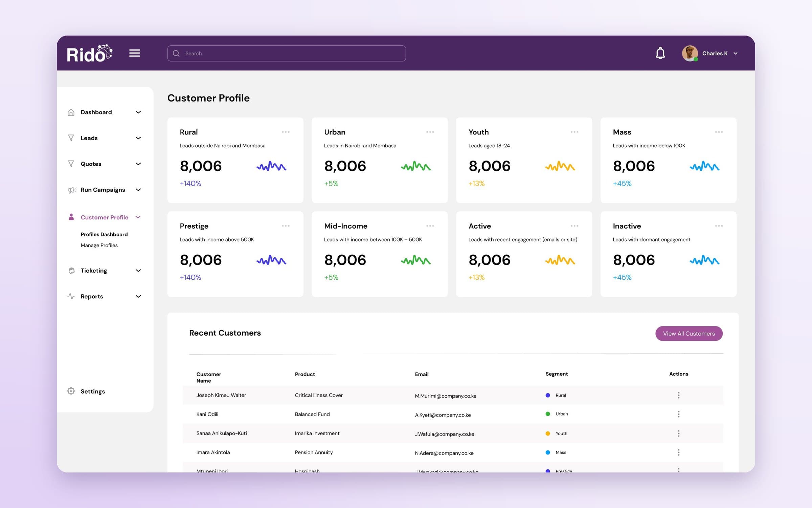
Task: Open the Mass card three-dot menu
Action: tap(719, 132)
